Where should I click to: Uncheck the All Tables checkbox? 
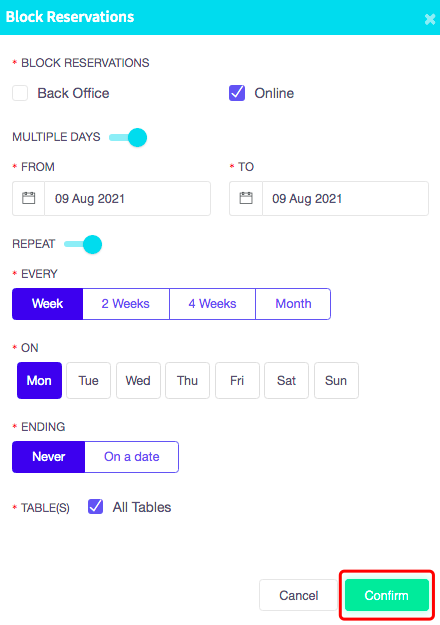(x=95, y=507)
